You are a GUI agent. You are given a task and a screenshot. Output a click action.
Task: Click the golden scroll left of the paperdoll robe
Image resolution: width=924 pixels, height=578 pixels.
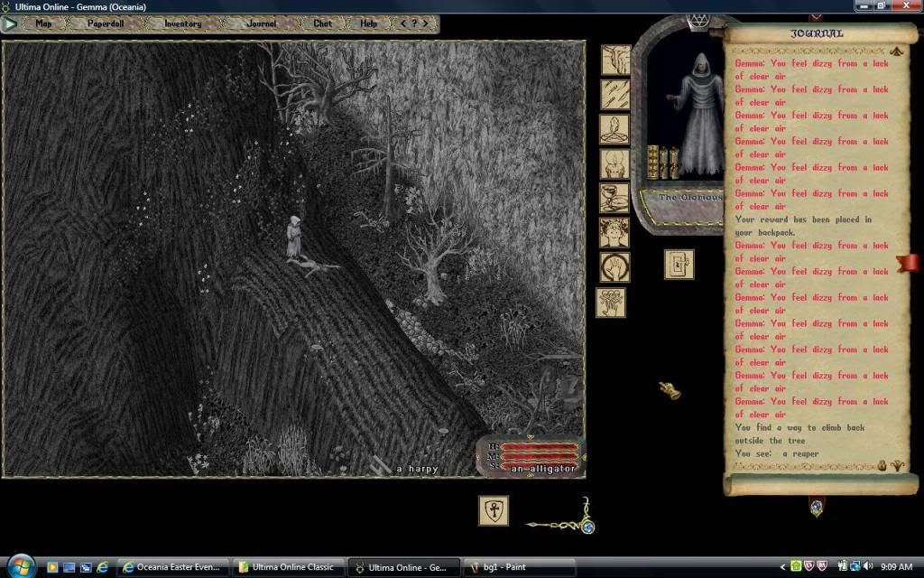[652, 163]
